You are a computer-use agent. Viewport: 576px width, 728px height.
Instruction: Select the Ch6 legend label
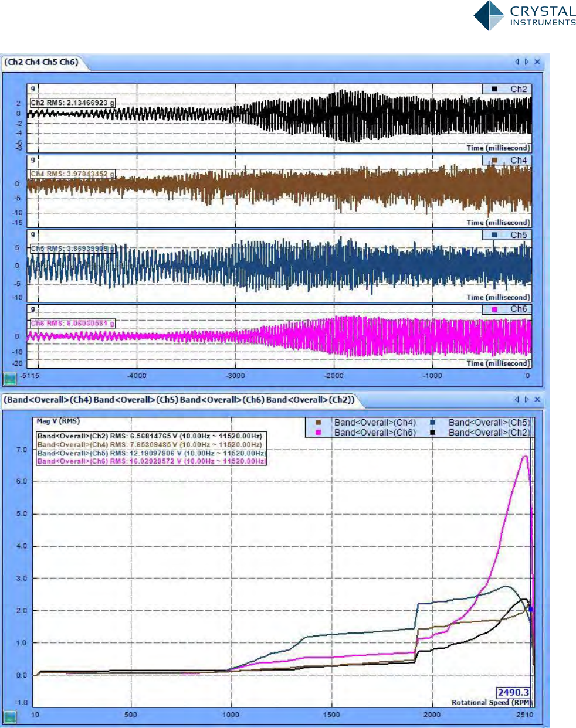519,309
